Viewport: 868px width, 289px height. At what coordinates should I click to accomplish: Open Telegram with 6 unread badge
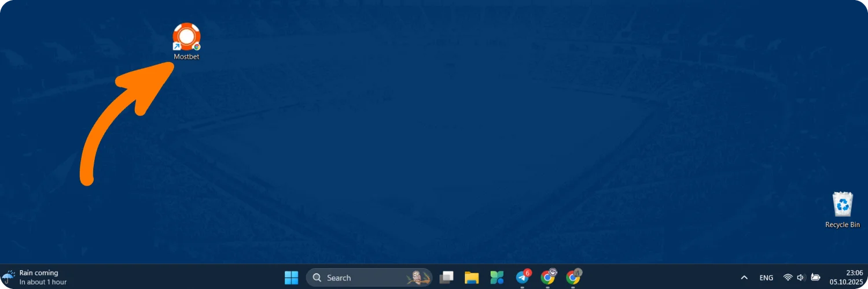[x=523, y=277]
